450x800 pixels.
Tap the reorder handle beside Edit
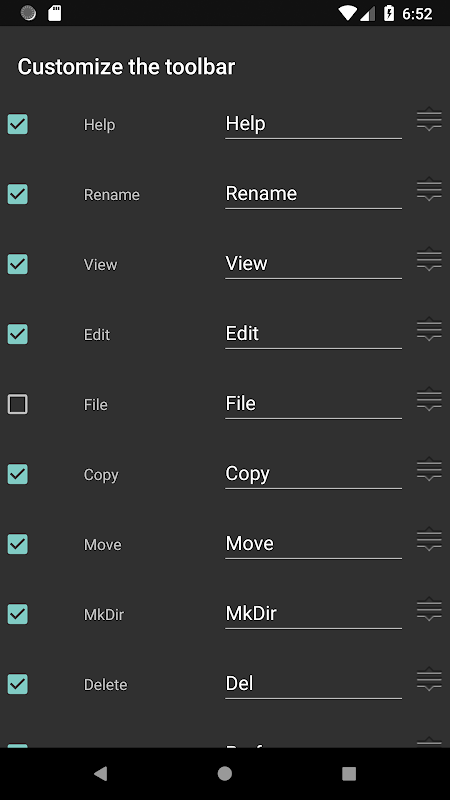pyautogui.click(x=429, y=329)
